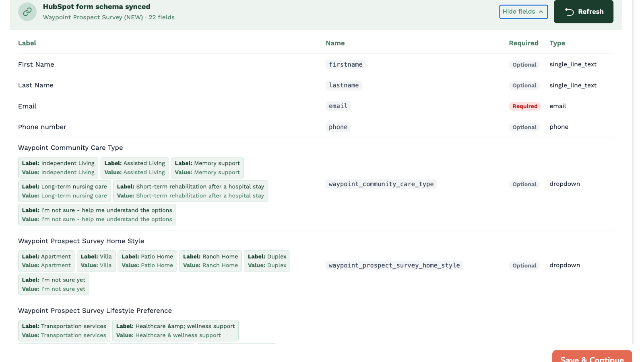This screenshot has width=644, height=362.
Task: Click the Required badge in Email row
Action: 525,106
